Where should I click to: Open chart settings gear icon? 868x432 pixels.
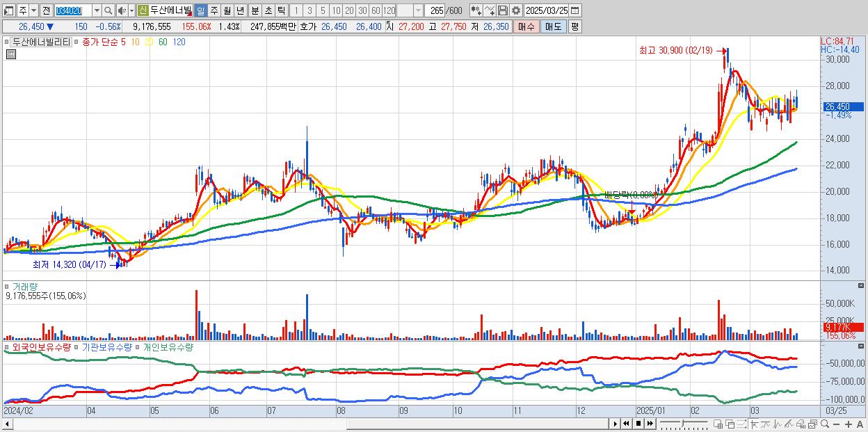pyautogui.click(x=516, y=10)
